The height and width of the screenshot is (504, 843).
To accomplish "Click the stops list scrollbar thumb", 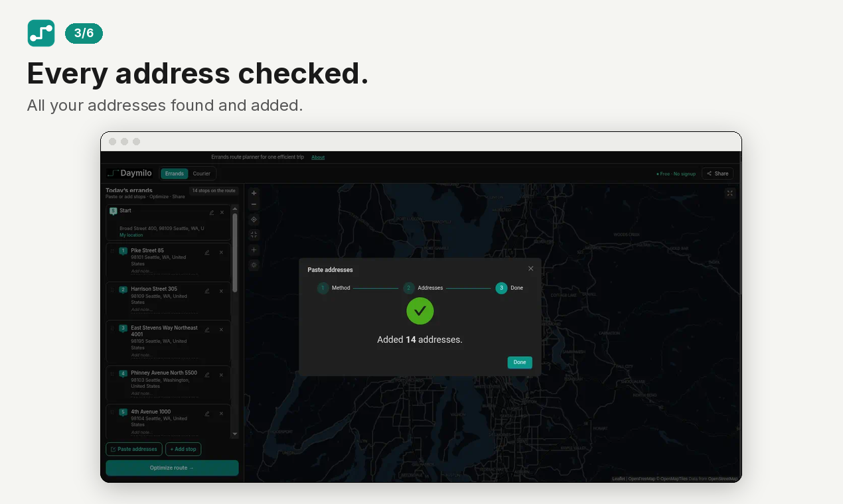I will coord(234,252).
